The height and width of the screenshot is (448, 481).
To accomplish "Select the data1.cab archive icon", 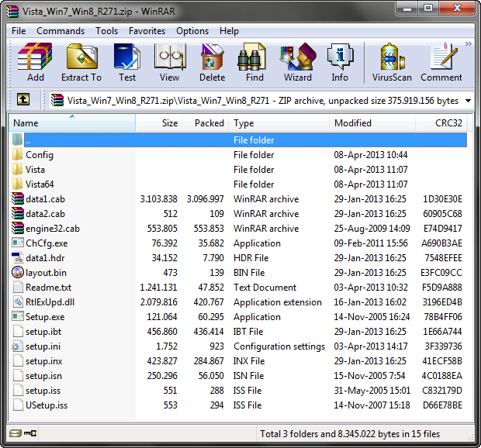I will [x=18, y=198].
